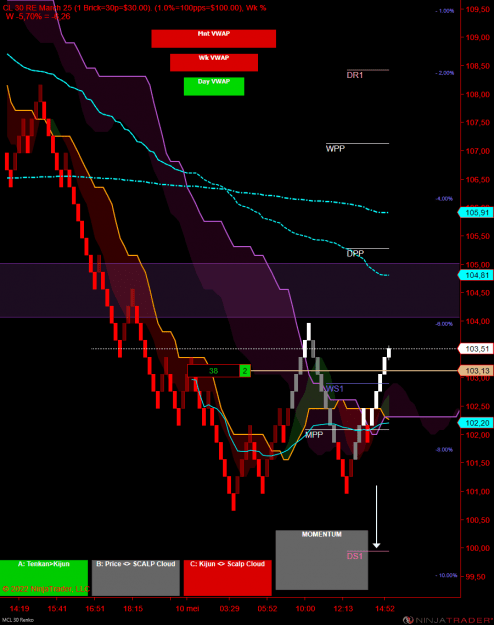
Task: Click the MCL 30 Renko chart tab
Action: pos(18,620)
